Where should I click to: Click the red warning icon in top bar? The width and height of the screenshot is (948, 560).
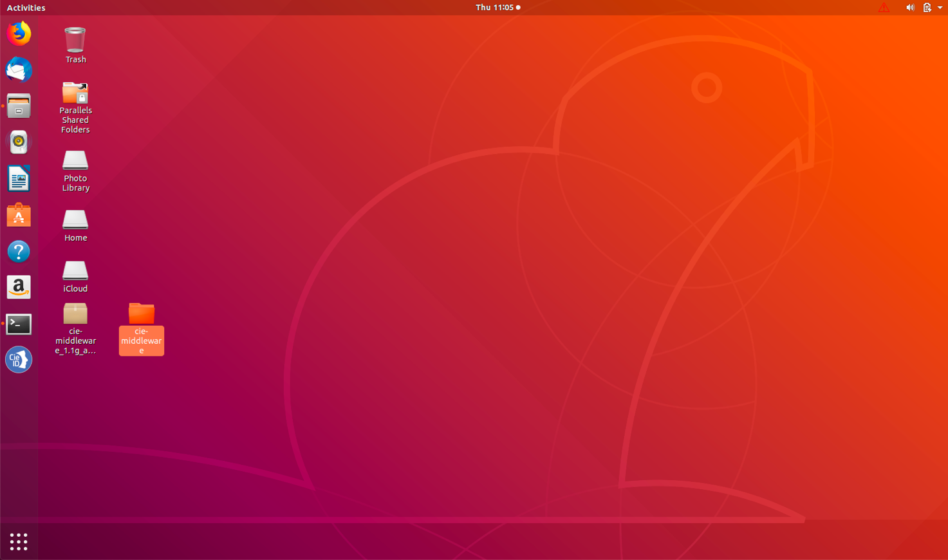click(x=884, y=8)
